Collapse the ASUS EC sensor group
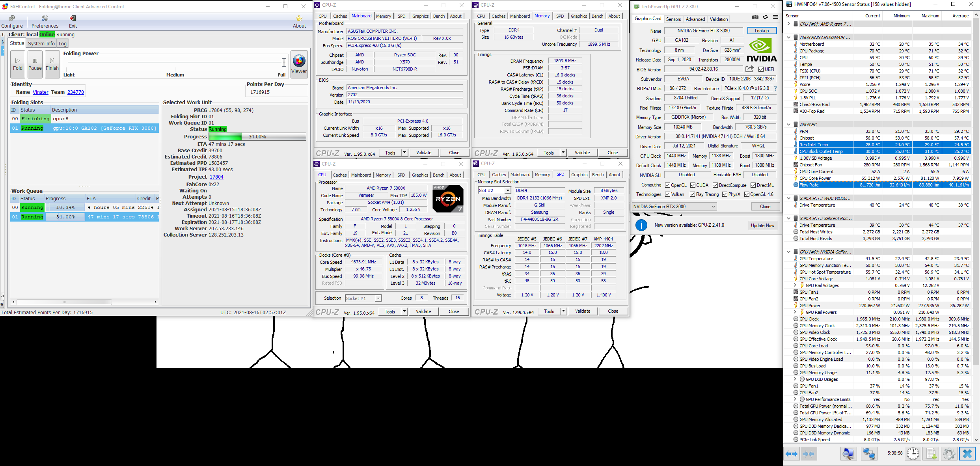Image resolution: width=980 pixels, height=466 pixels. 788,125
